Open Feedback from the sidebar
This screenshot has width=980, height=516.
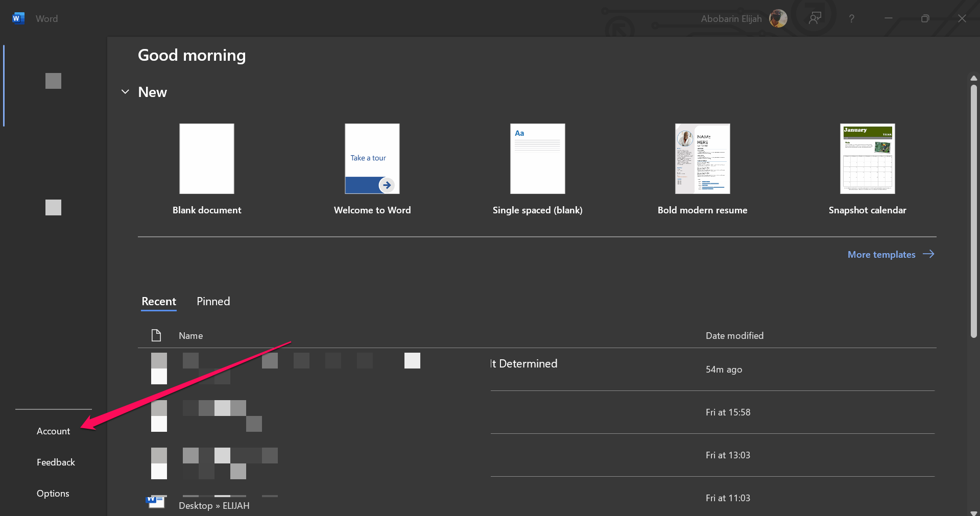tap(56, 462)
